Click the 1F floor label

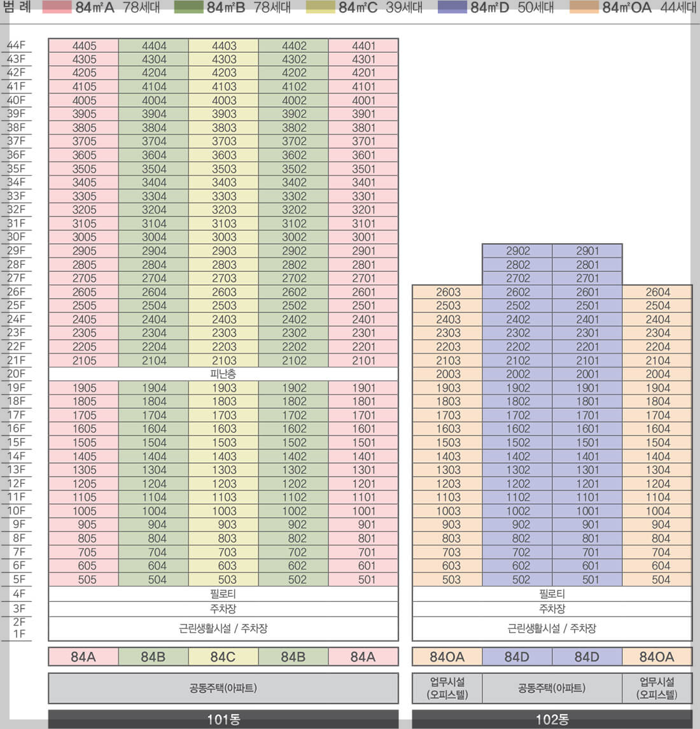(x=19, y=633)
